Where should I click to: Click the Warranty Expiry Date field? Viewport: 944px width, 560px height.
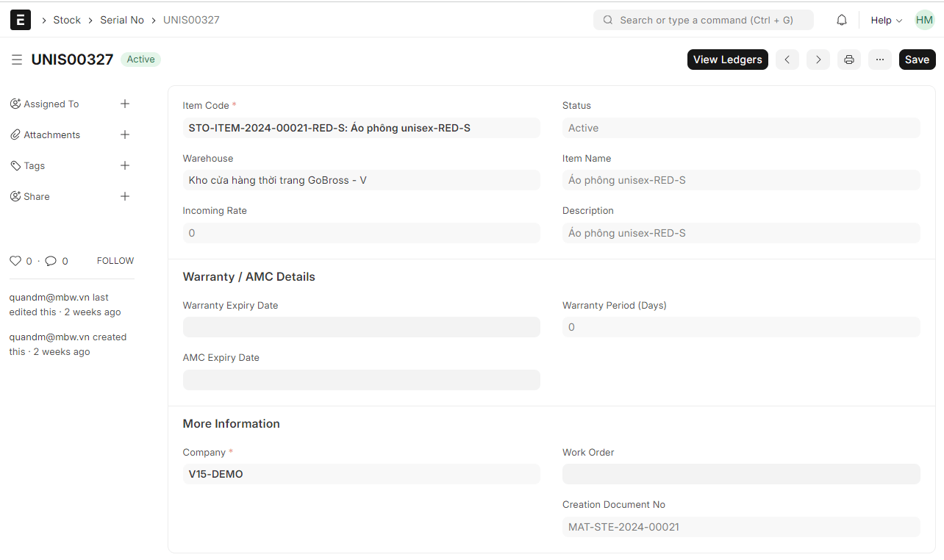361,327
